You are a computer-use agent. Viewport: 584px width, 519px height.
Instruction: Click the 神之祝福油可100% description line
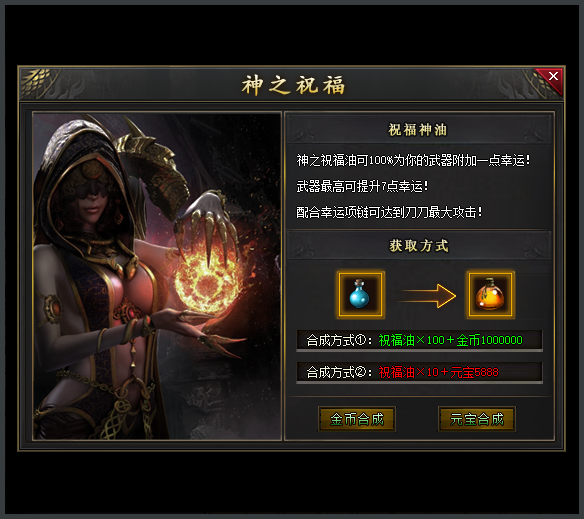click(x=413, y=161)
